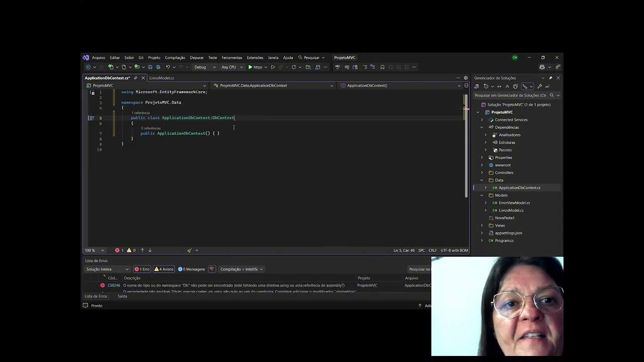Click the editor vertical scrollbar
Screen dimensions: 644x362
465,146
